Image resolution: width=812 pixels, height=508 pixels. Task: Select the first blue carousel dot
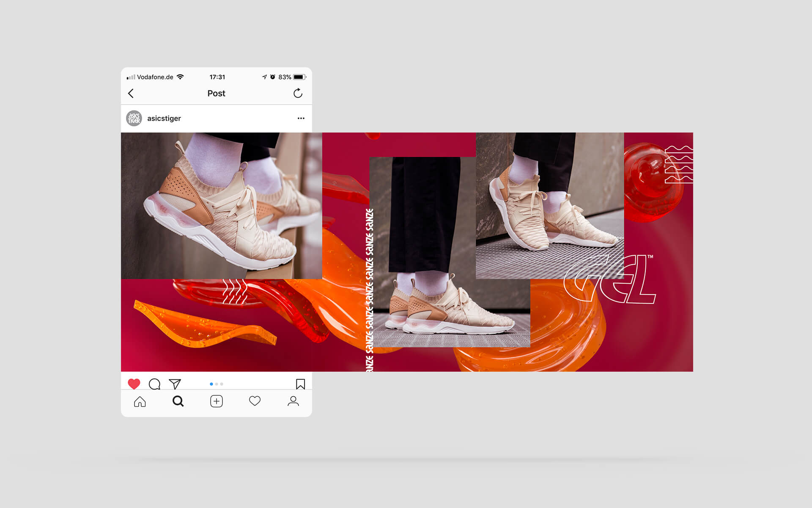click(x=211, y=384)
